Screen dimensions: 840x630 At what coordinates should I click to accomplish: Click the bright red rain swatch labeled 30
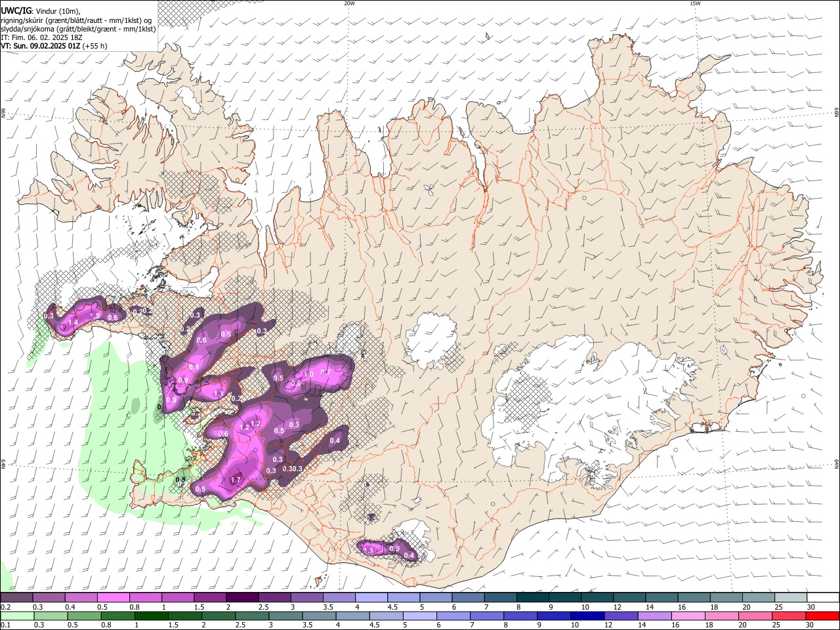tap(823, 616)
